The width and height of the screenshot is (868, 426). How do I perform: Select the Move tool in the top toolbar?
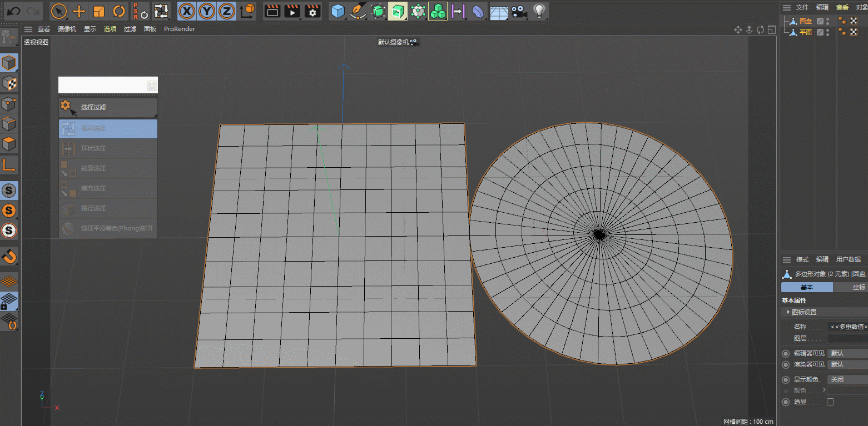pos(79,11)
